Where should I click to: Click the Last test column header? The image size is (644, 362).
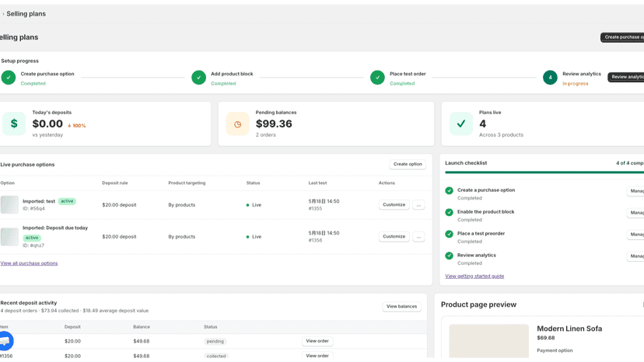pos(317,183)
